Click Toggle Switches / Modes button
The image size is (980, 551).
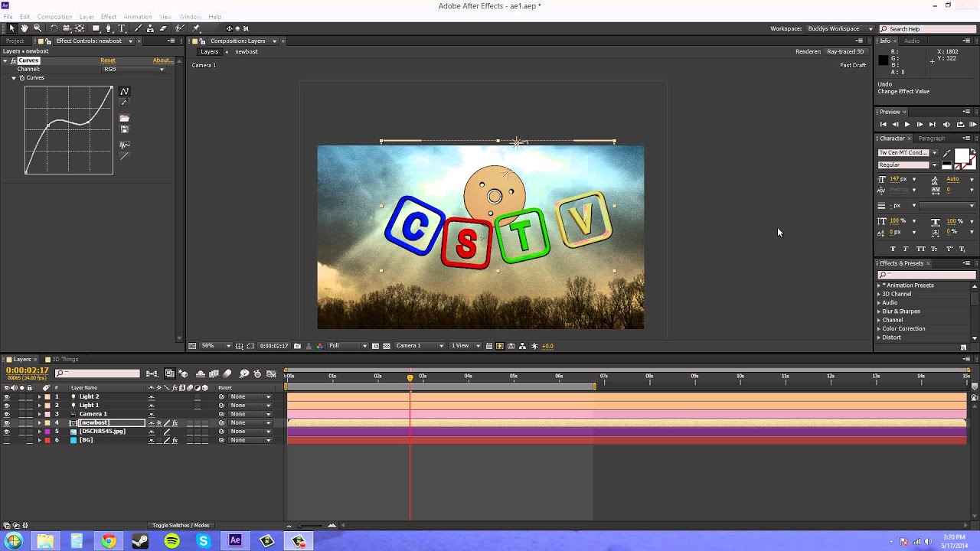pos(181,526)
